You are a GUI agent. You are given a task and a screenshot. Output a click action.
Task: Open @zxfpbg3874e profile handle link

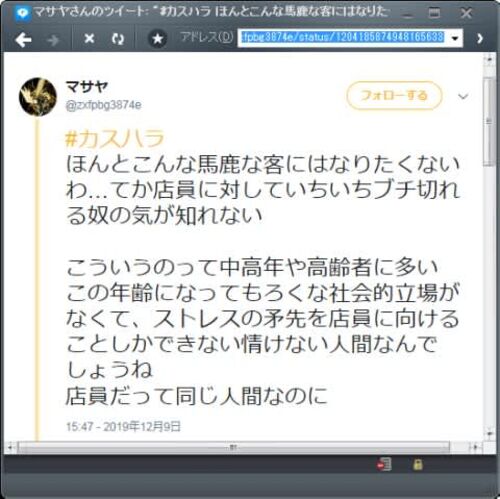(103, 105)
